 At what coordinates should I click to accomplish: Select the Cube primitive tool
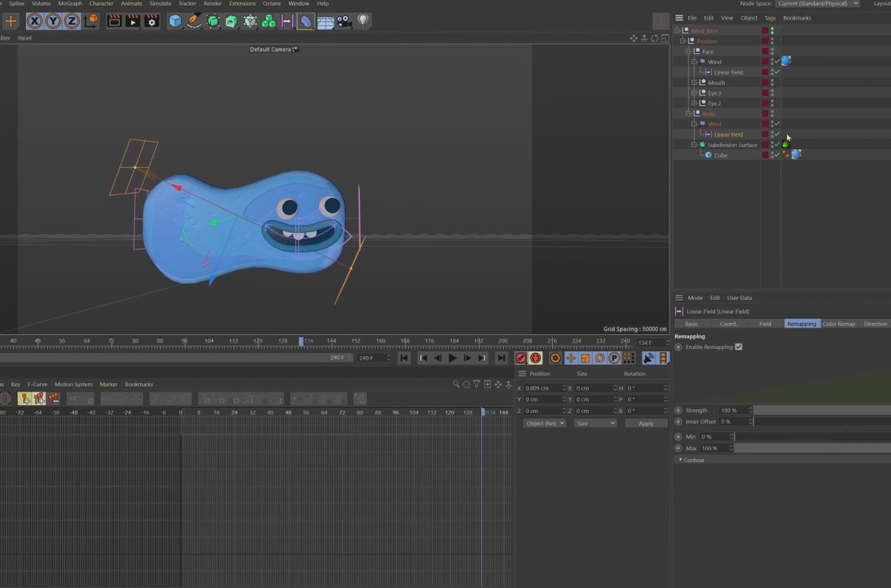(175, 21)
